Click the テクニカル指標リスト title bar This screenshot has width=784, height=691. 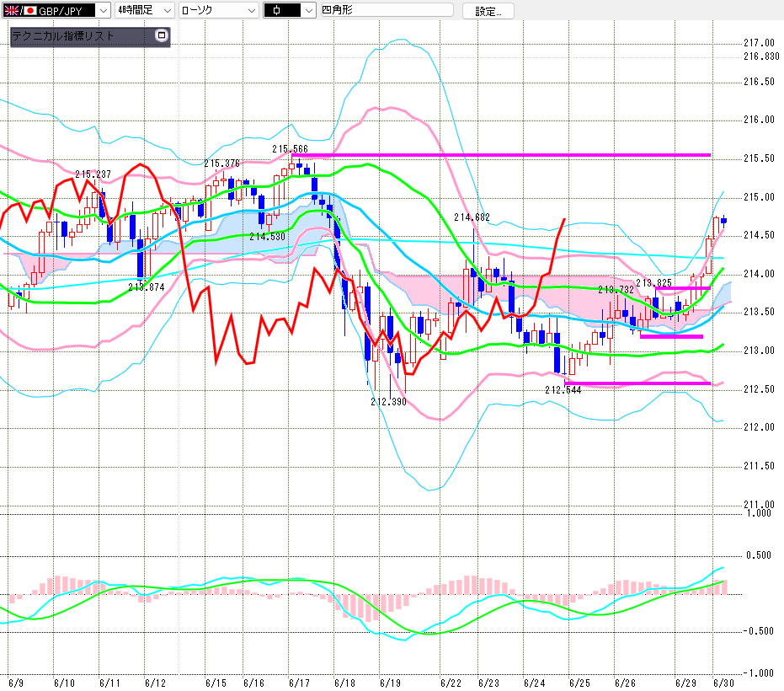click(x=90, y=36)
